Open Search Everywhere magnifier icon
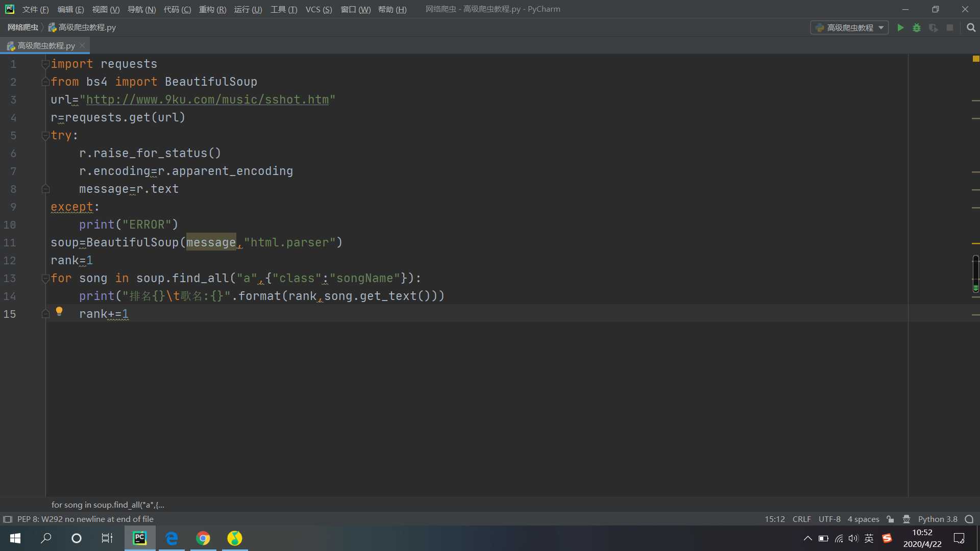 point(971,28)
